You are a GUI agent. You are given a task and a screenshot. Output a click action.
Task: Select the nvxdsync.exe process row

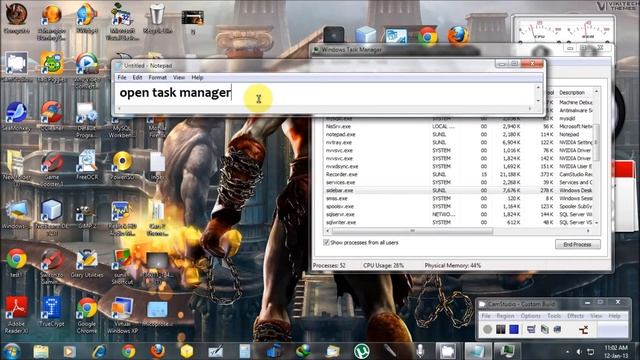[458, 167]
